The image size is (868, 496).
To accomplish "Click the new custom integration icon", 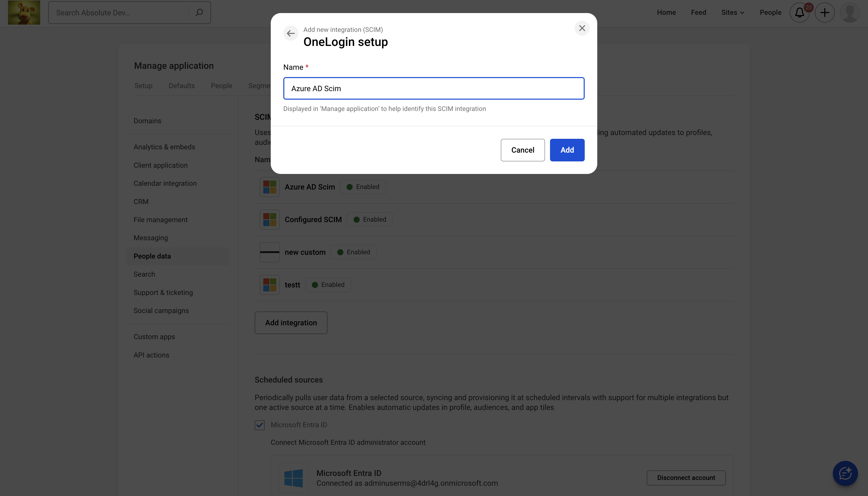I will pyautogui.click(x=269, y=252).
